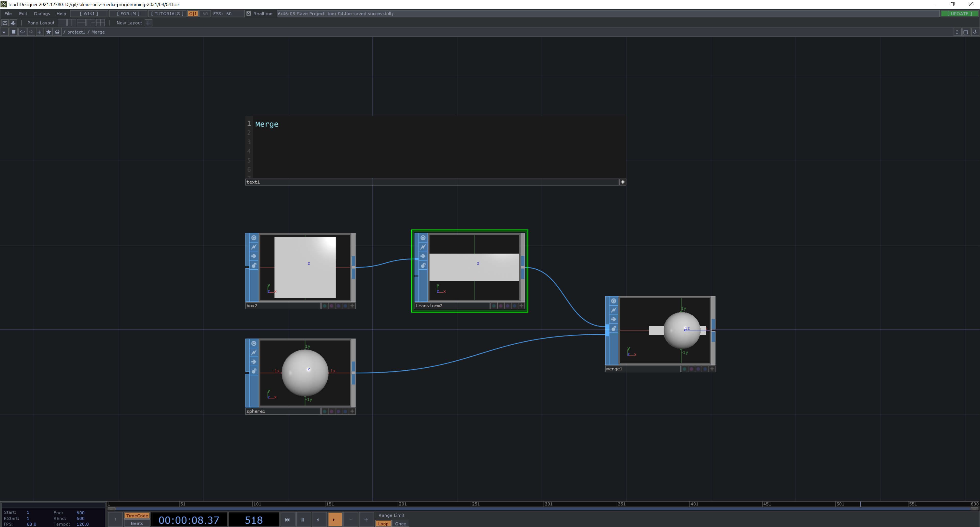980x527 pixels.
Task: Expand text1 node with plus corner
Action: [623, 182]
